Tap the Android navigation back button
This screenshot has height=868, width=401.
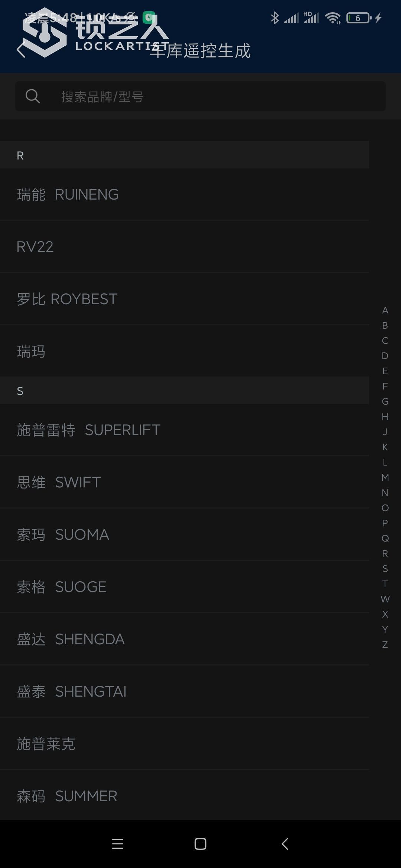click(x=285, y=844)
